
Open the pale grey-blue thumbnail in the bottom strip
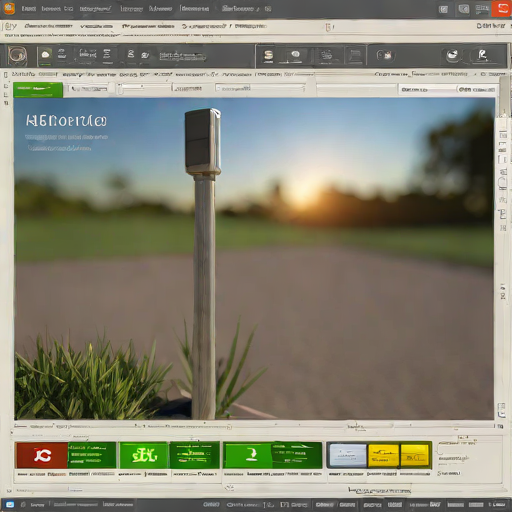point(347,455)
